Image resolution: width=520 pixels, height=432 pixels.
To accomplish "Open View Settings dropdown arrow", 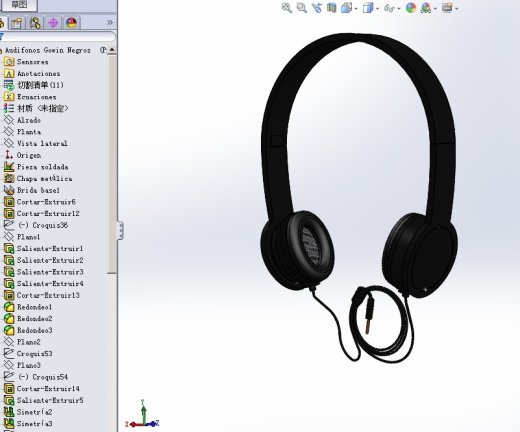I will click(456, 8).
